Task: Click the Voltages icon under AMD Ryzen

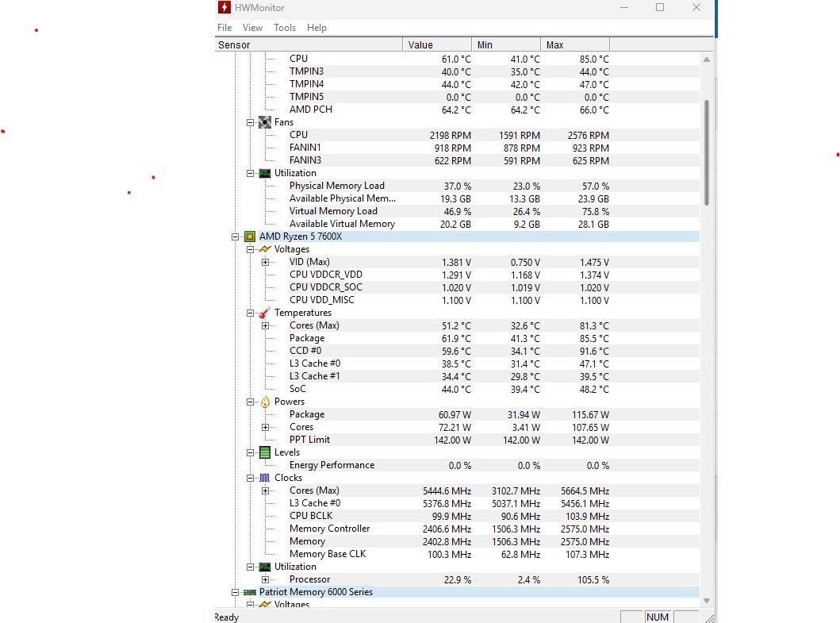Action: point(264,249)
